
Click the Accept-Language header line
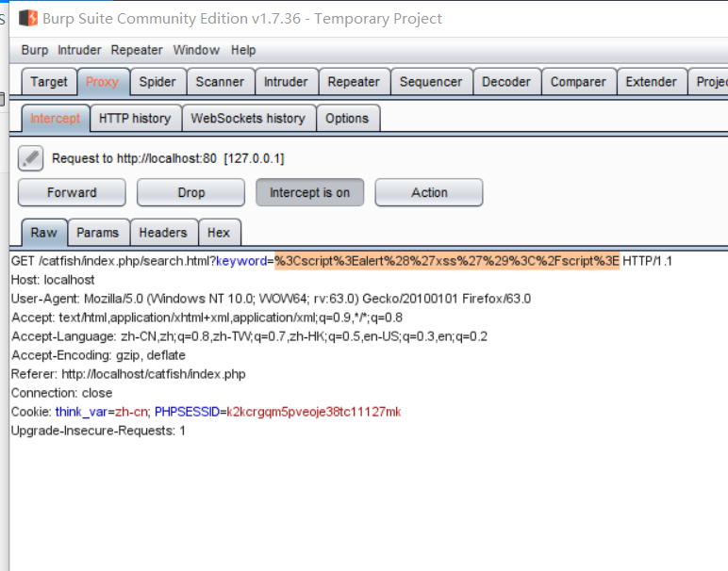coord(249,336)
